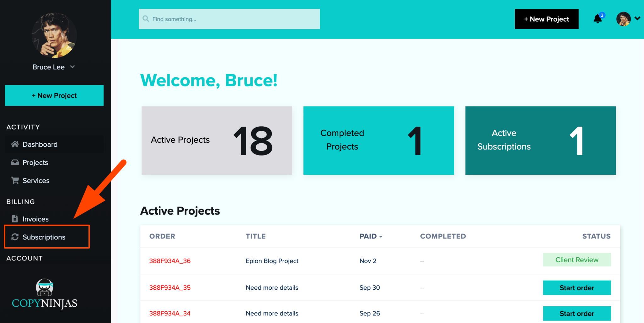The height and width of the screenshot is (323, 644).
Task: Click the Epion Blog Project title
Action: coord(272,261)
